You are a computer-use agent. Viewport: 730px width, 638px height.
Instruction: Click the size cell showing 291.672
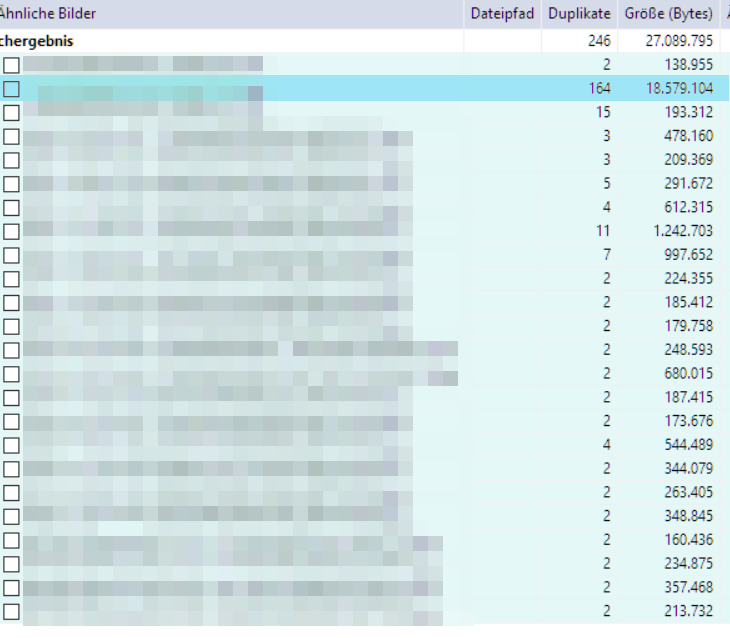click(x=688, y=184)
